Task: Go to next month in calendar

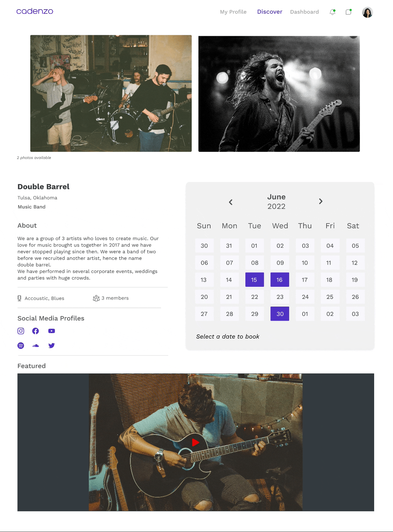Action: tap(321, 201)
